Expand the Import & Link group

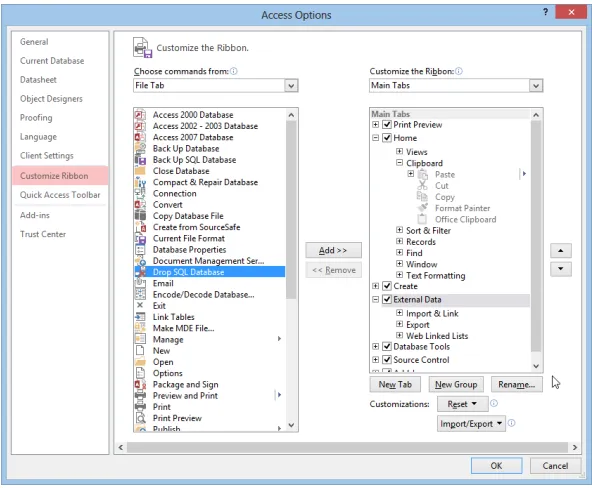[x=399, y=313]
